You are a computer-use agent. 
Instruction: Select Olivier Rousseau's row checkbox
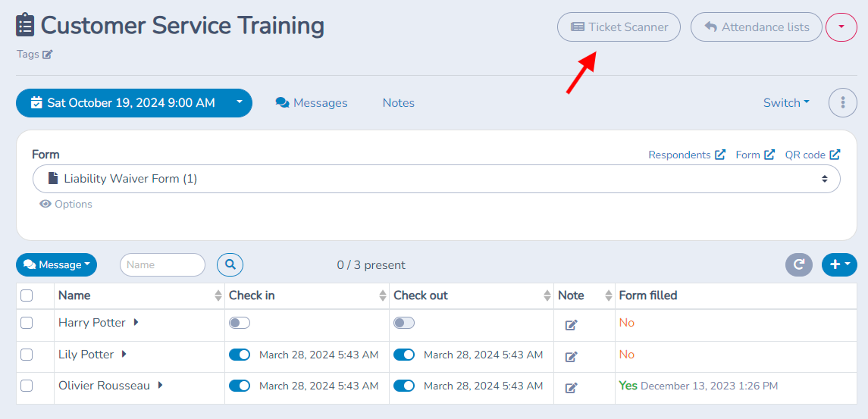[x=27, y=386]
